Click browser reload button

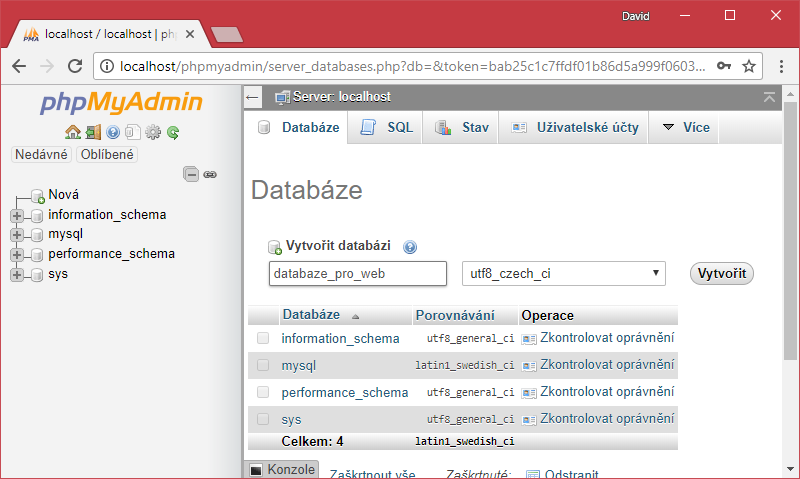pos(75,66)
